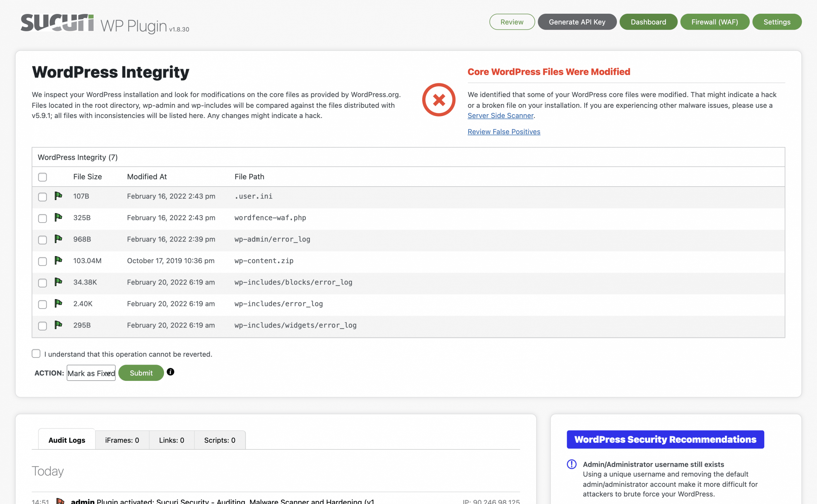Click the red flag icon in audit log entry
Image resolution: width=817 pixels, height=504 pixels.
(60, 501)
